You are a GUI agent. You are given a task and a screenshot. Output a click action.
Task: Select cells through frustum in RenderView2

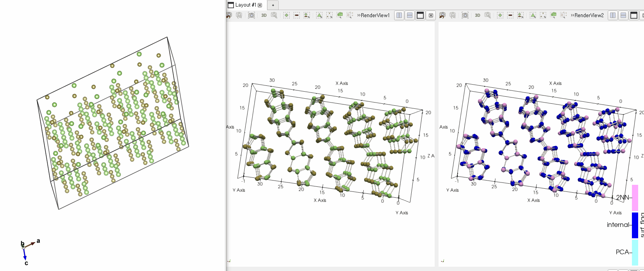click(x=553, y=15)
